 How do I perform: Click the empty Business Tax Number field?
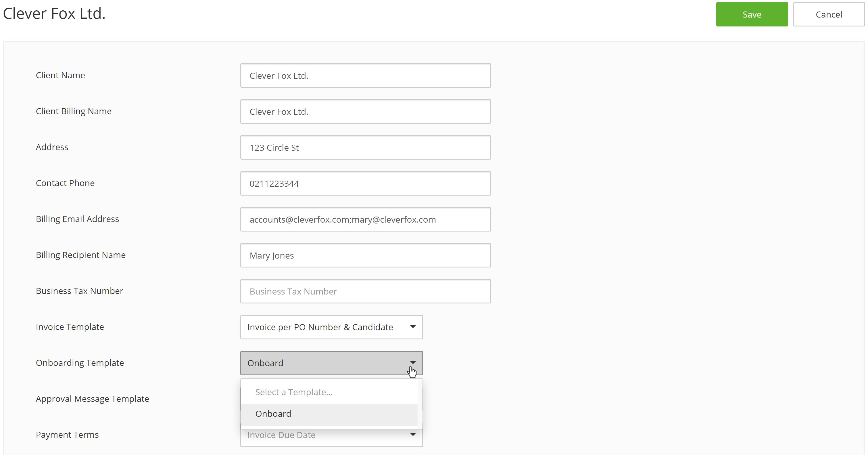(365, 291)
